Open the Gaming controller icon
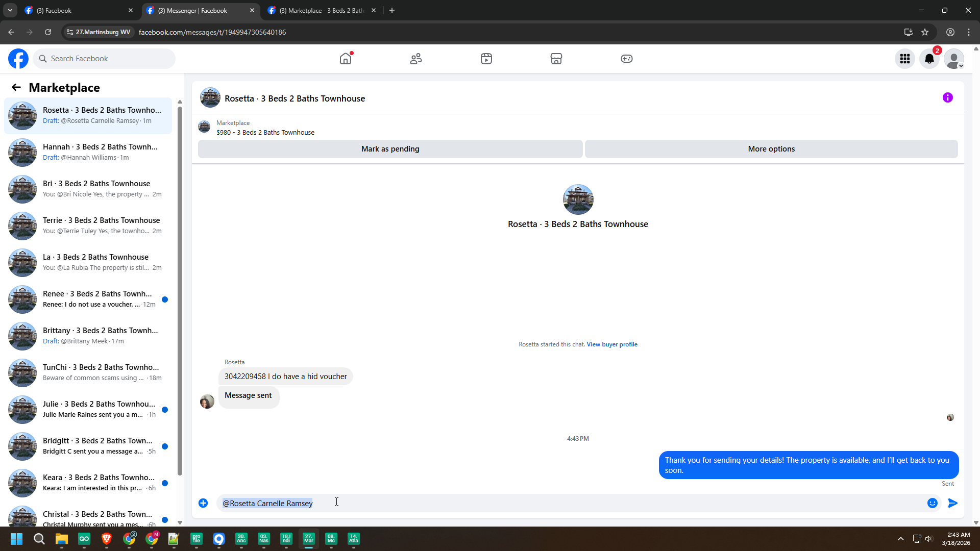The image size is (980, 551). coord(627,59)
